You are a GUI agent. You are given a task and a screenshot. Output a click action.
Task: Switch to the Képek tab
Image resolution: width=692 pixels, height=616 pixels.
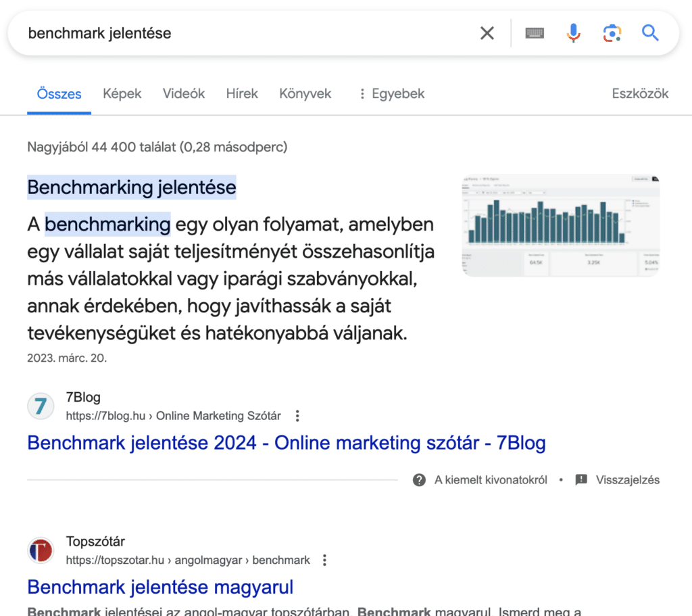click(x=122, y=94)
